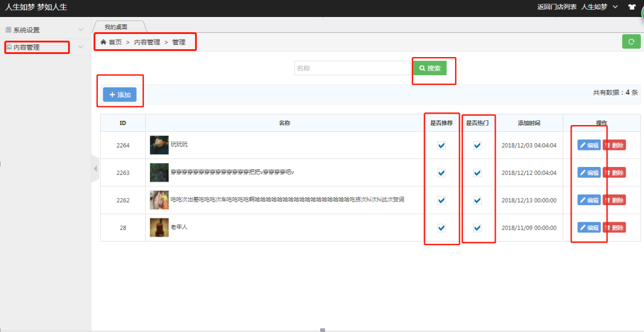Click the 名称 search input field
The width and height of the screenshot is (644, 332).
point(352,68)
